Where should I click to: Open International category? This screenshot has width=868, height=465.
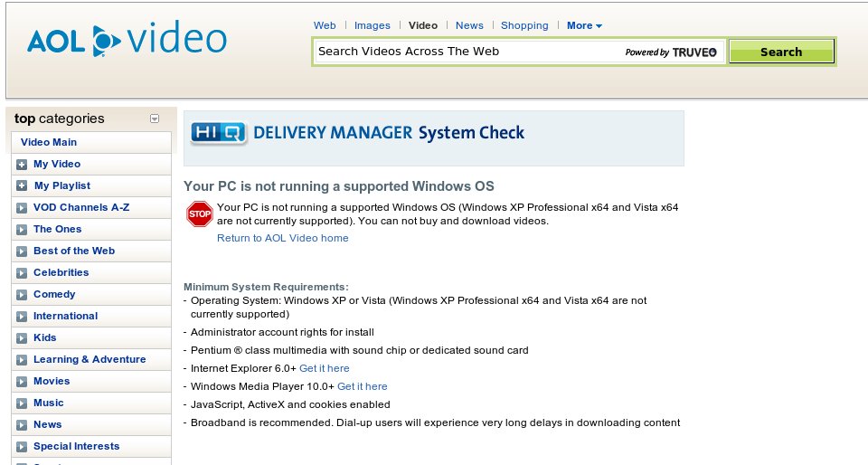coord(65,316)
